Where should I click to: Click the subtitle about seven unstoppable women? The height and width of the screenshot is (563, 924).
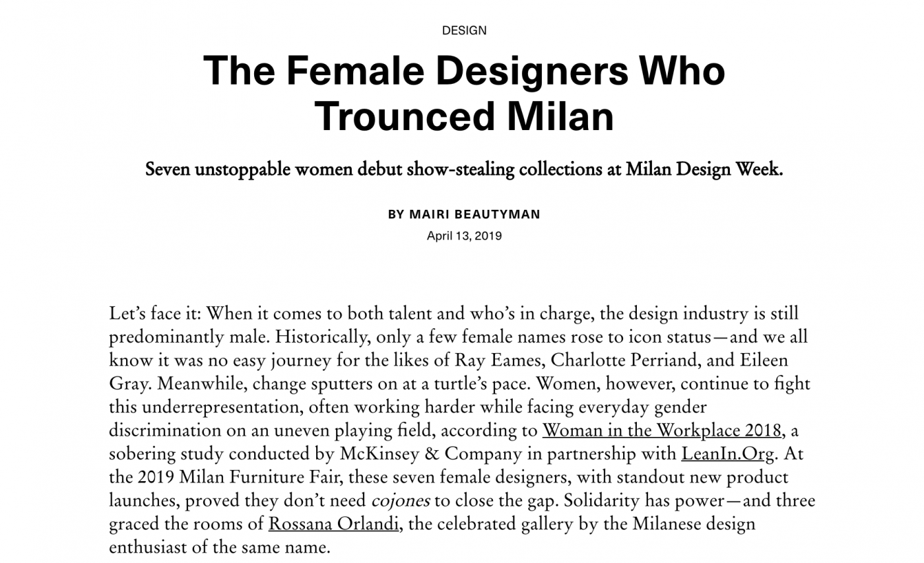click(464, 170)
